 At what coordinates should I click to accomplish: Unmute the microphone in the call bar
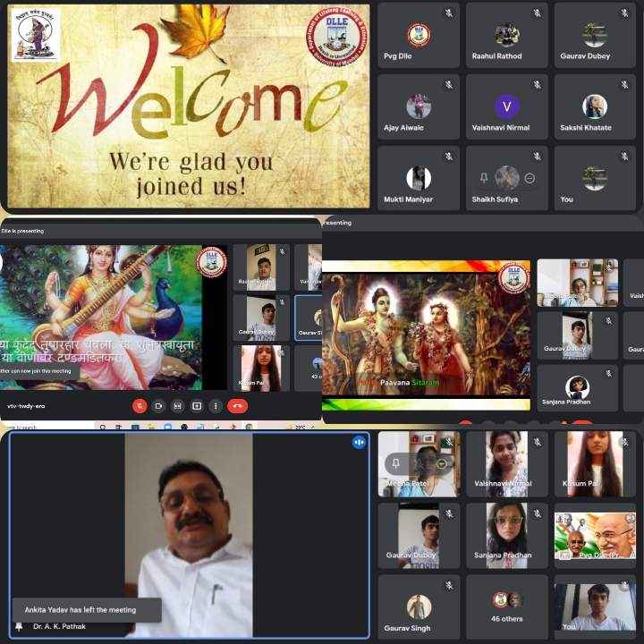point(140,405)
